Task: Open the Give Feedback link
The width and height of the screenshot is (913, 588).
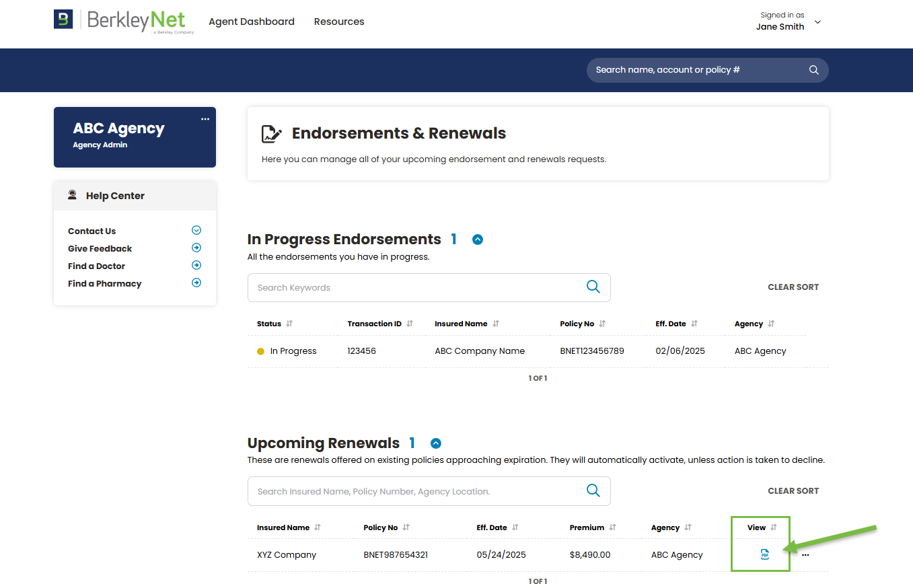Action: [x=100, y=248]
